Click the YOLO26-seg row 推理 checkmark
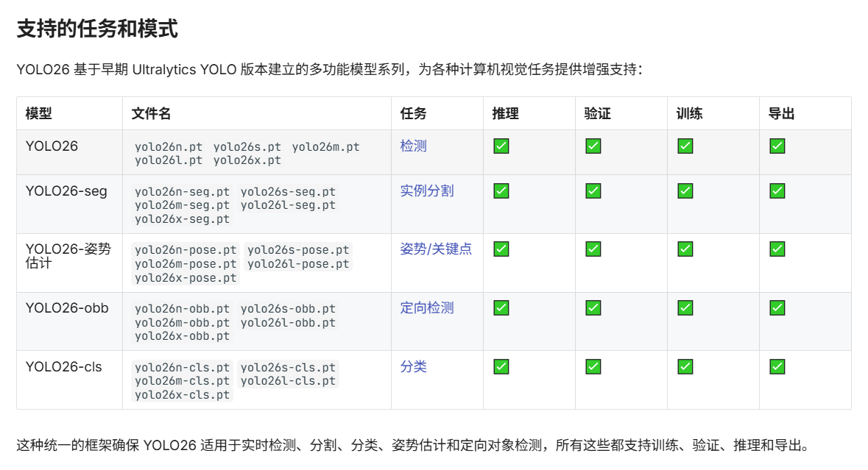 coord(501,191)
